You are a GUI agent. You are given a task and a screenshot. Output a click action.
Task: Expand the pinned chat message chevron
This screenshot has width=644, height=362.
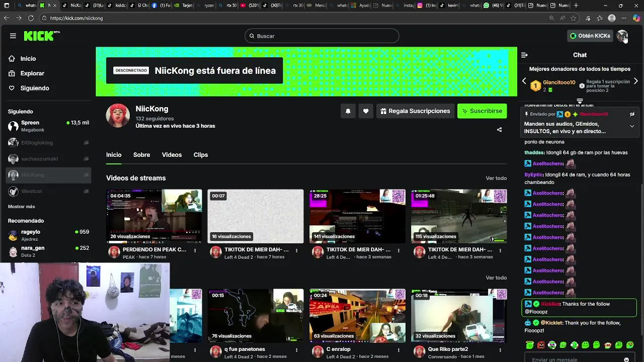click(x=632, y=127)
